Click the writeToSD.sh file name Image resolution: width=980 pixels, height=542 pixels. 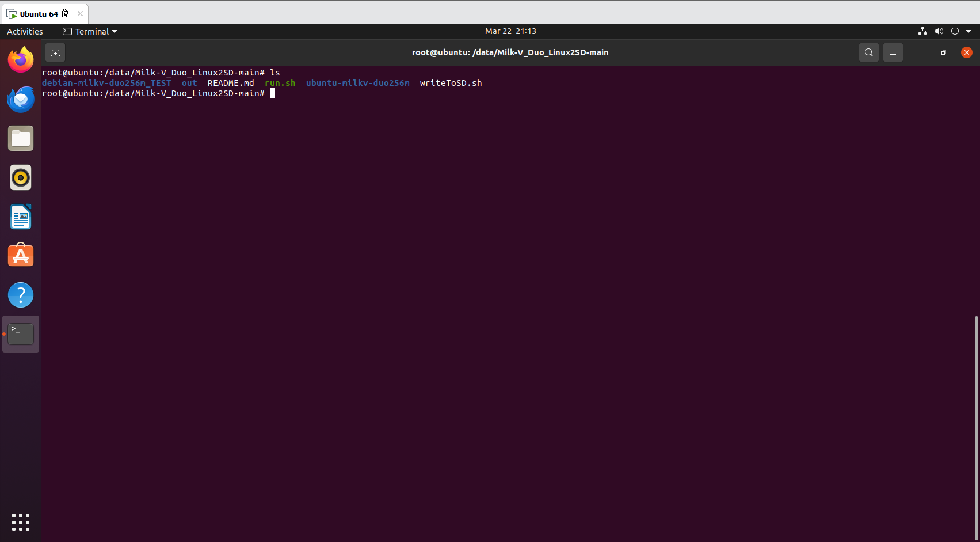tap(451, 83)
